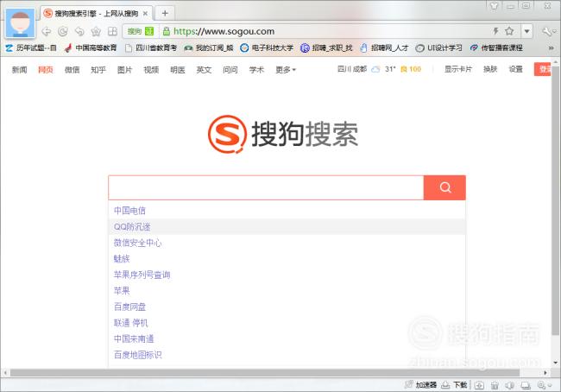The width and height of the screenshot is (561, 392).
Task: Select suggestion 魅族
Action: pyautogui.click(x=287, y=258)
